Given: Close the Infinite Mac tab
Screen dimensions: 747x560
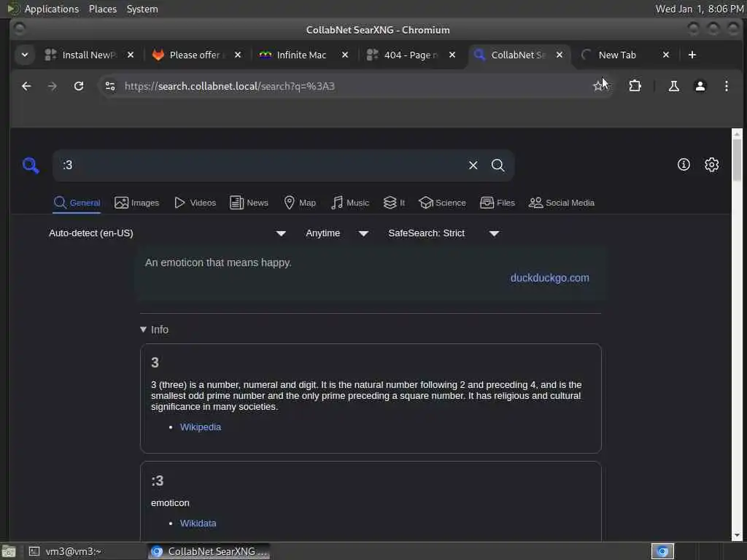Looking at the screenshot, I should click(345, 55).
